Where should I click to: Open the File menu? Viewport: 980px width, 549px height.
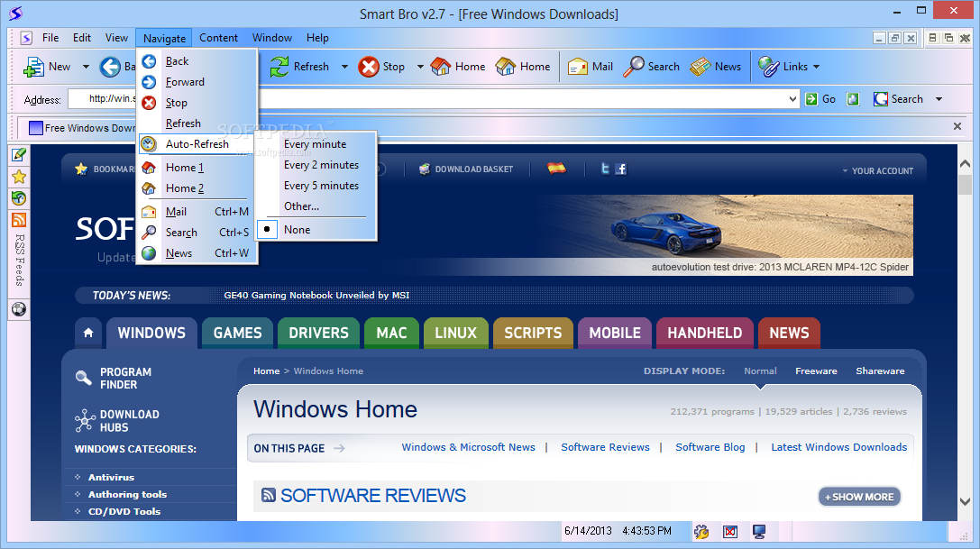click(x=50, y=38)
